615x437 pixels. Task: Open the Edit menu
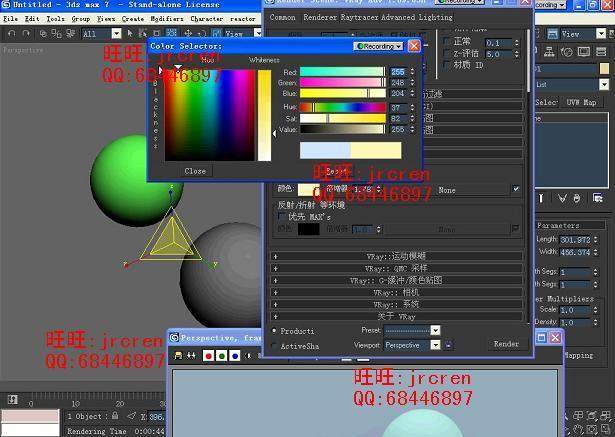(32, 18)
